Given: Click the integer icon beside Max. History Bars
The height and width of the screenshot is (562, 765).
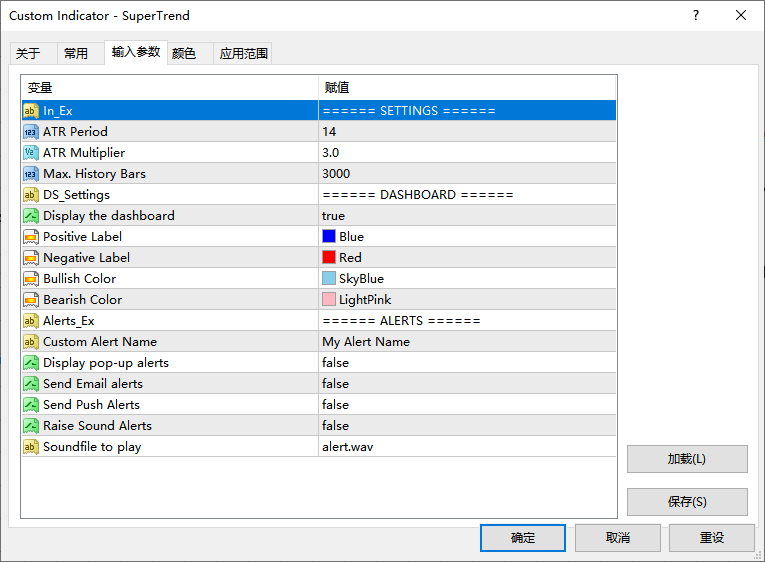Looking at the screenshot, I should point(31,174).
